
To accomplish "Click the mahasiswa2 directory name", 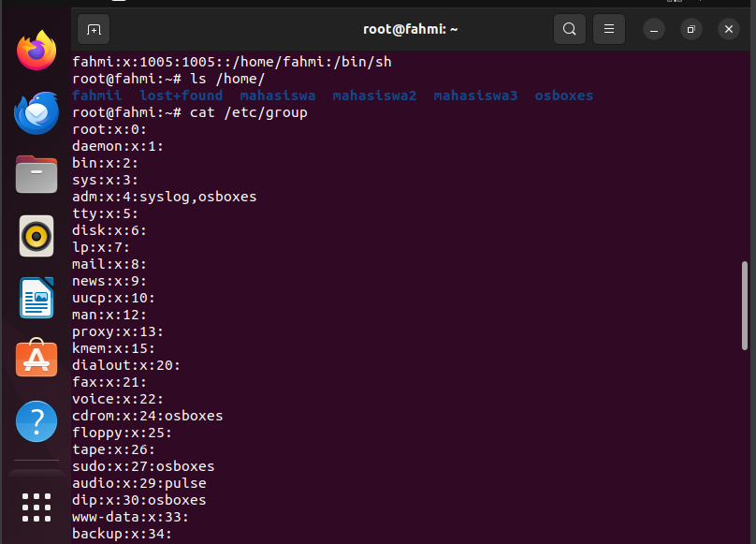I will coord(374,96).
